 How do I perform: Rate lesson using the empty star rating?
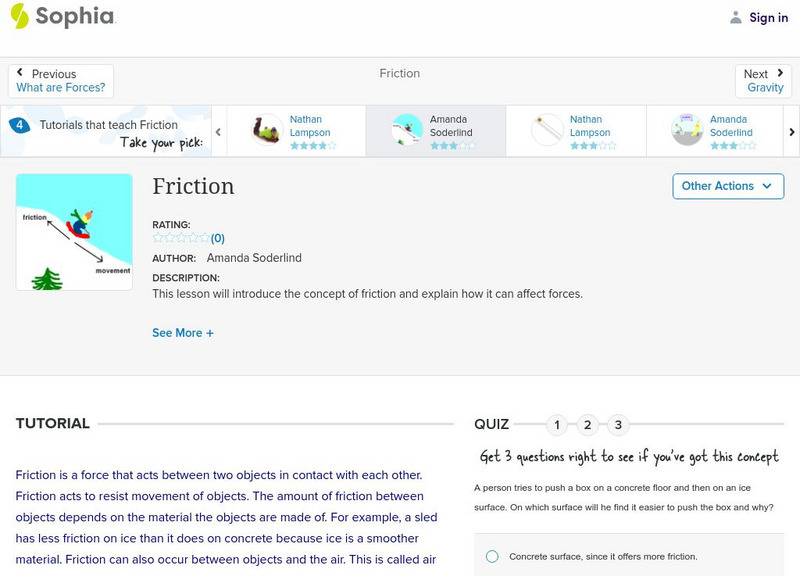181,238
